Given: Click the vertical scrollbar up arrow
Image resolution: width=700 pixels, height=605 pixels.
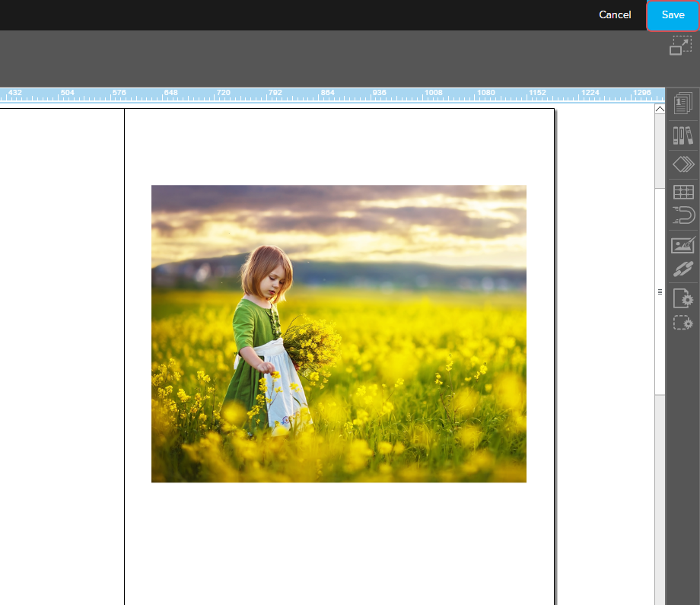Looking at the screenshot, I should 660,110.
